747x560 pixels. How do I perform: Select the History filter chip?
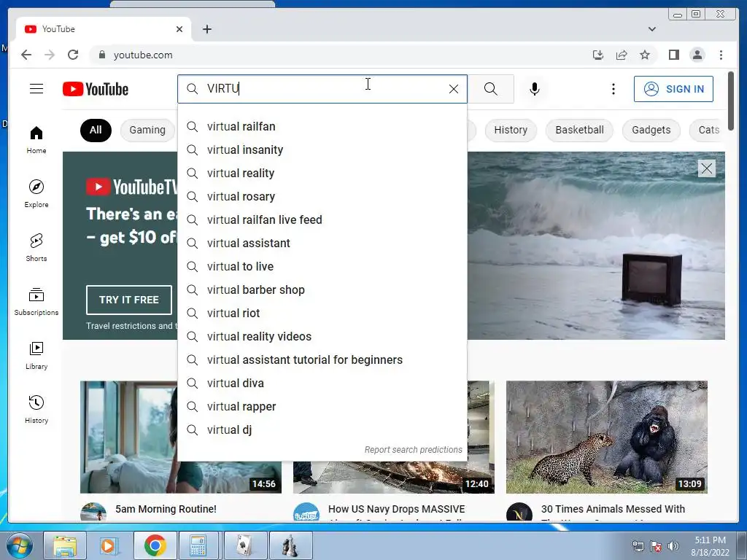click(x=511, y=130)
